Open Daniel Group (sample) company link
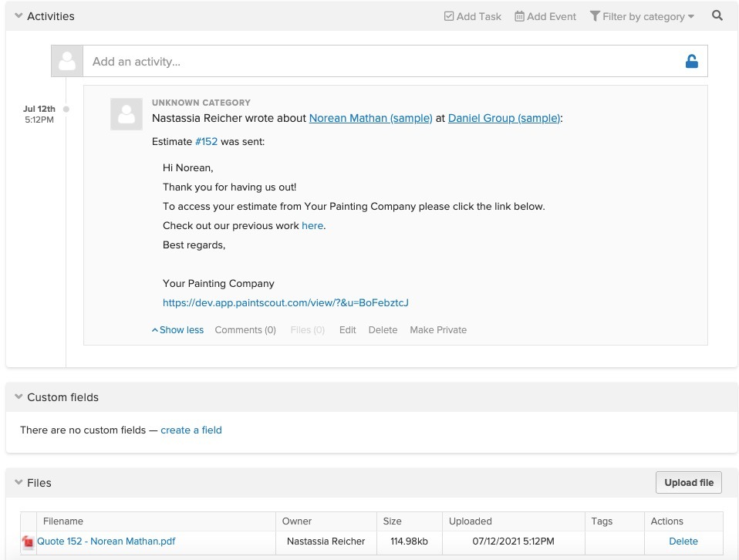The image size is (739, 560). [504, 118]
